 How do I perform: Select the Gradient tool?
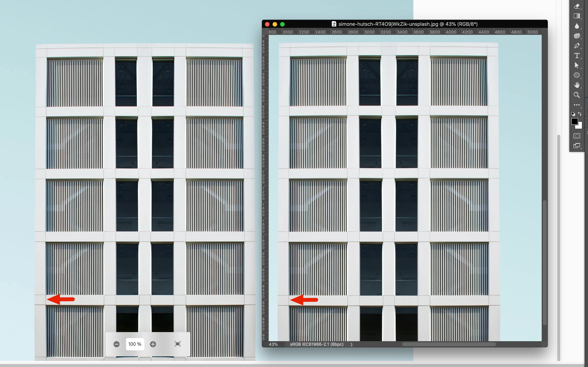pyautogui.click(x=577, y=16)
